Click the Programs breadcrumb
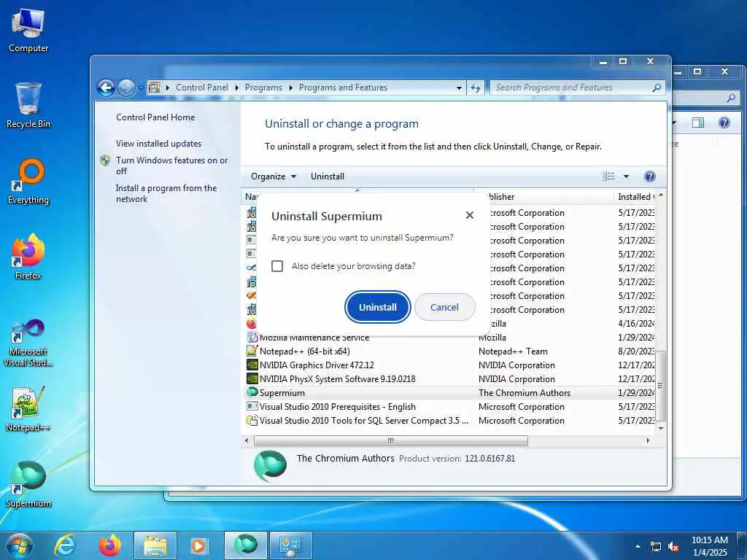Screen dimensions: 747x560 point(263,87)
